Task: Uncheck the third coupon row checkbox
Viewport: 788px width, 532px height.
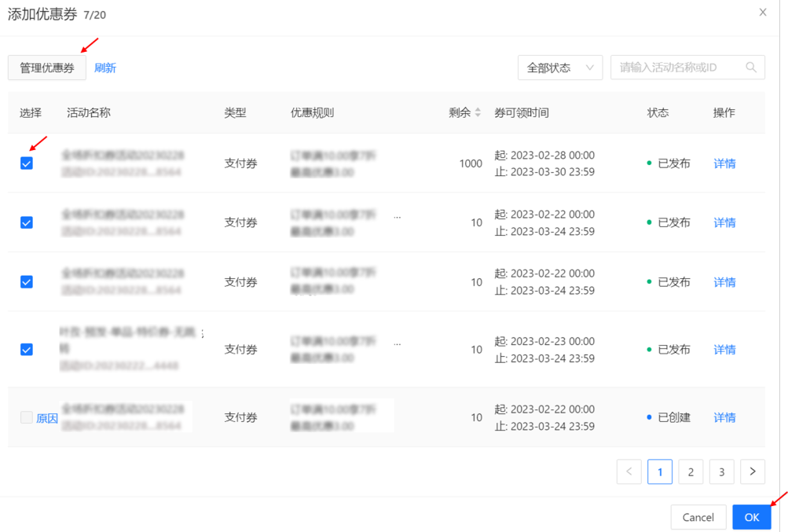Action: point(27,281)
